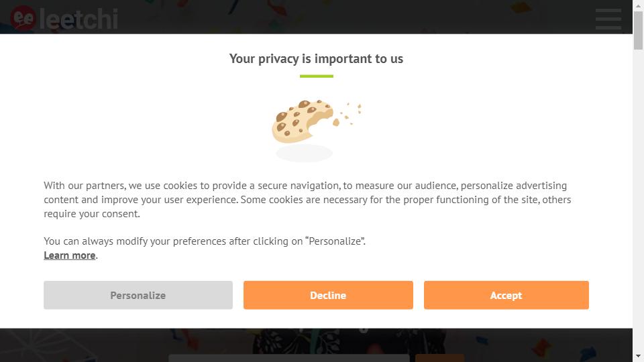Image resolution: width=644 pixels, height=362 pixels.
Task: Click the "With our partners" cookie paragraph
Action: pyautogui.click(x=308, y=200)
